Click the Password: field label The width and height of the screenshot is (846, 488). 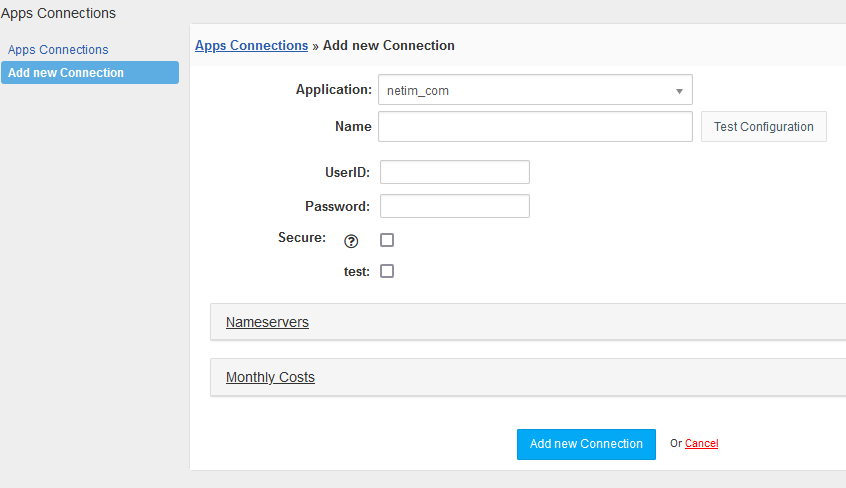pos(337,206)
